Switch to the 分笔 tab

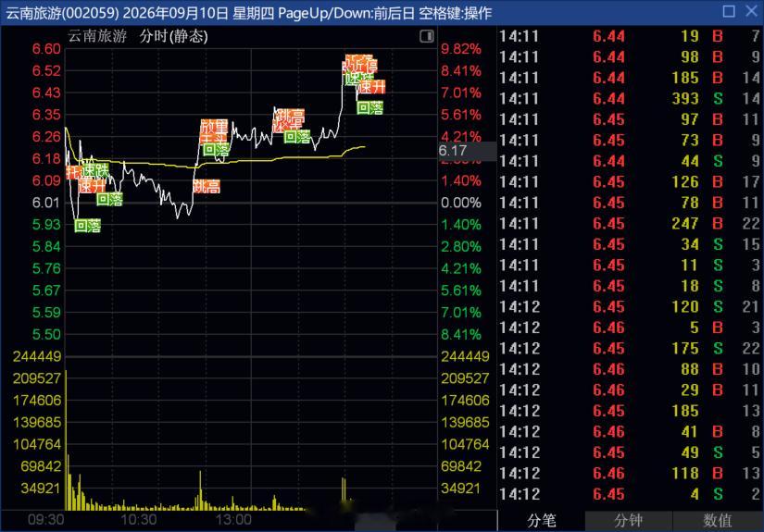tap(541, 520)
